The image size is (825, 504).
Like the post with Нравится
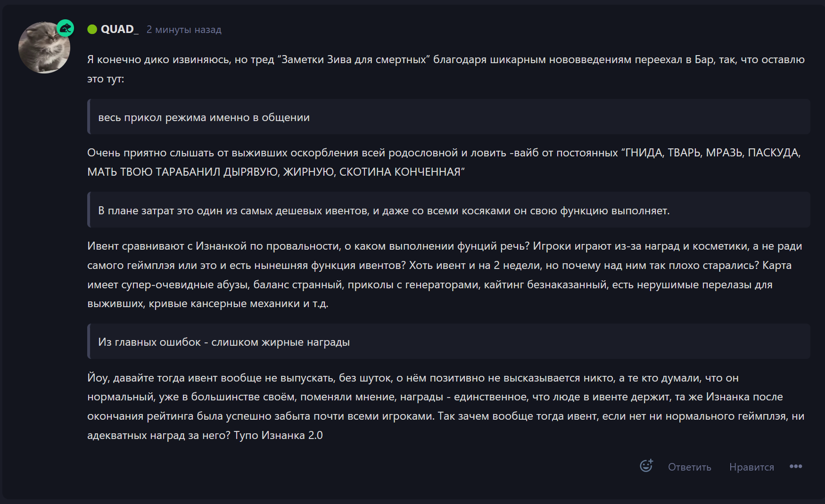[x=751, y=467]
